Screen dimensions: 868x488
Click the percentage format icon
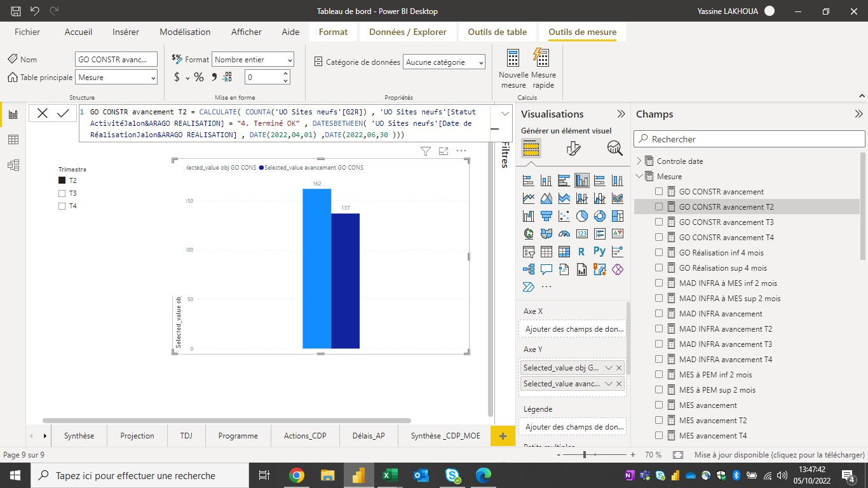pos(199,77)
